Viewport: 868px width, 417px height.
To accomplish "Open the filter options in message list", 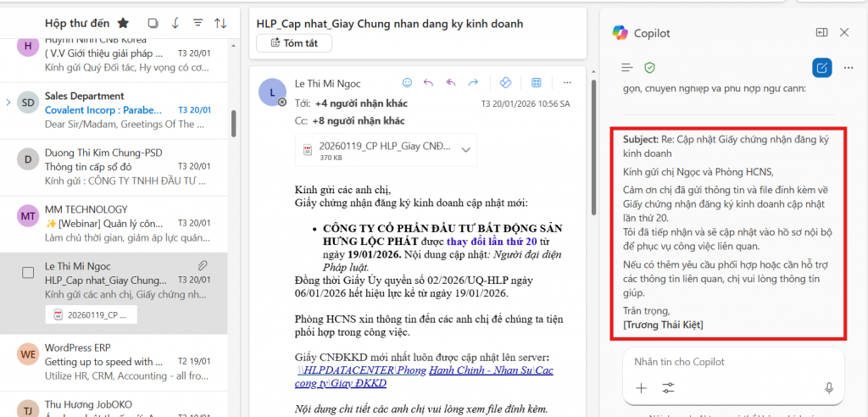I will pyautogui.click(x=198, y=23).
